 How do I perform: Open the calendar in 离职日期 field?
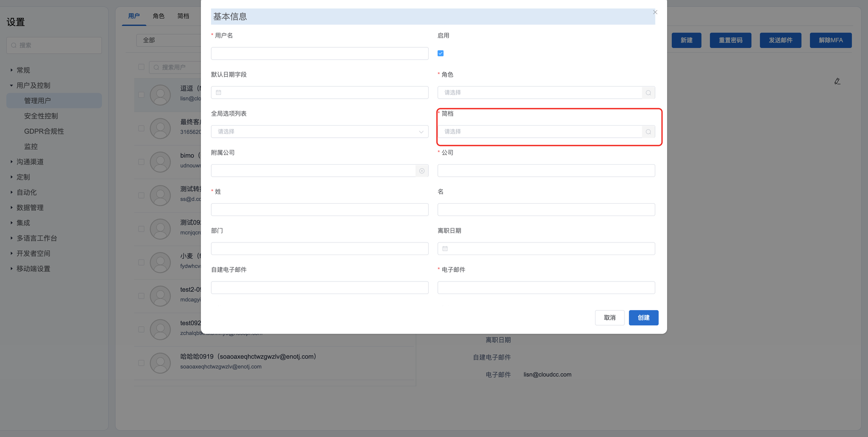click(x=445, y=248)
